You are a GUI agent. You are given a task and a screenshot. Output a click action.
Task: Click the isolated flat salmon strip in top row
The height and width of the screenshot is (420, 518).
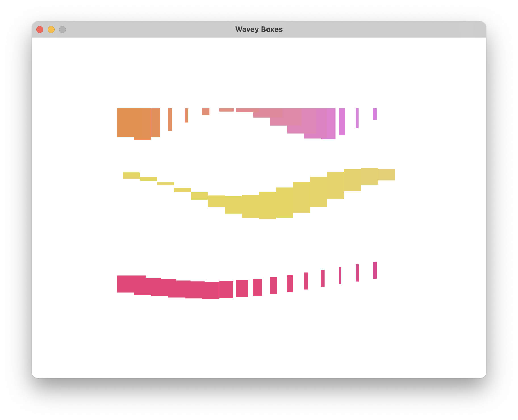(226, 110)
